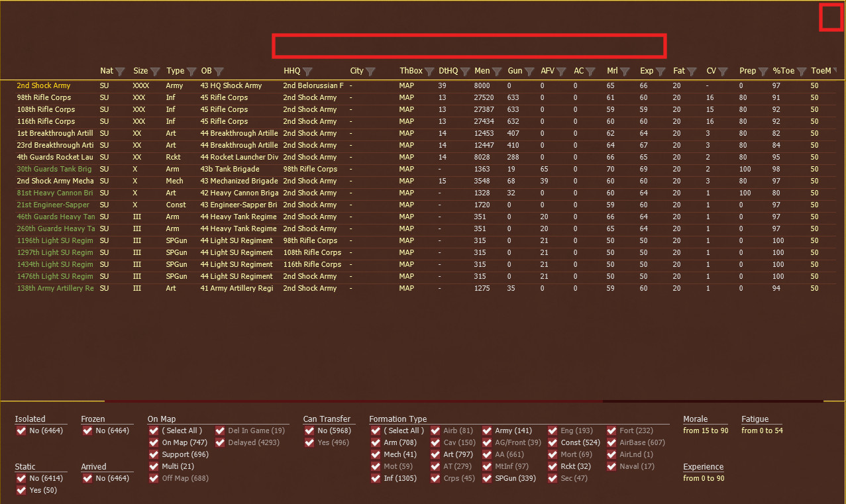The image size is (846, 504).
Task: Toggle AirBase (607) formation checkbox
Action: pos(611,442)
